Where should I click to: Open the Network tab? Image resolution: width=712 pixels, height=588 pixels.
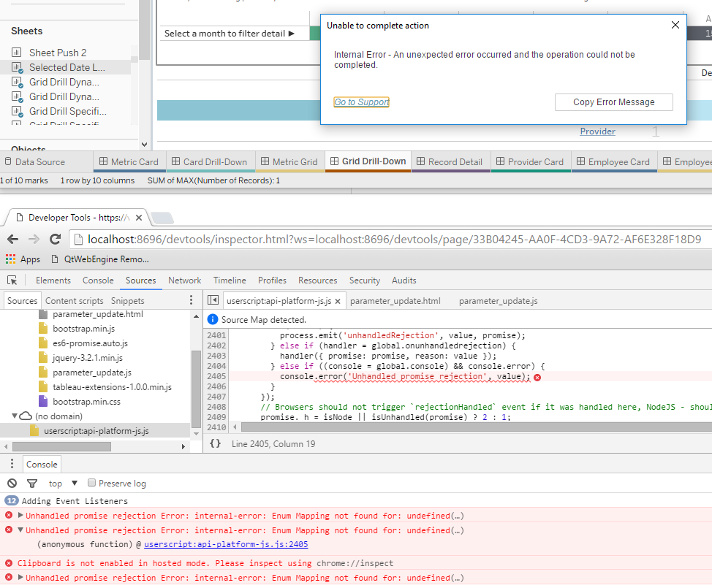pyautogui.click(x=184, y=280)
